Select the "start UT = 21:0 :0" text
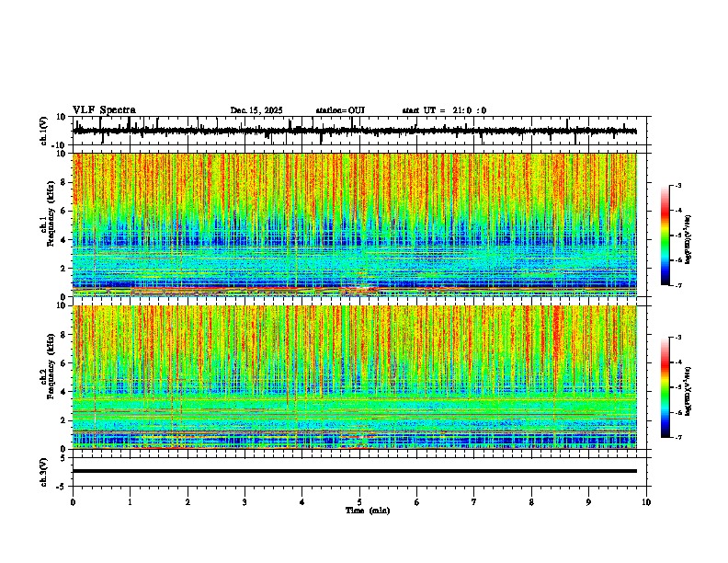728x563 pixels. (444, 110)
